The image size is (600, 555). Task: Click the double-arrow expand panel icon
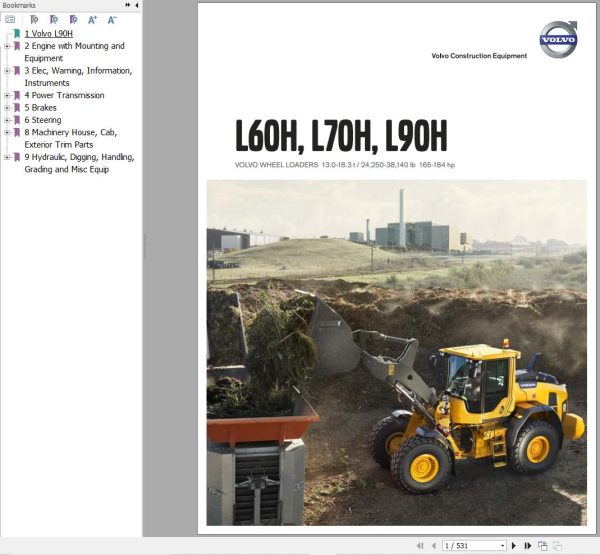[x=128, y=5]
